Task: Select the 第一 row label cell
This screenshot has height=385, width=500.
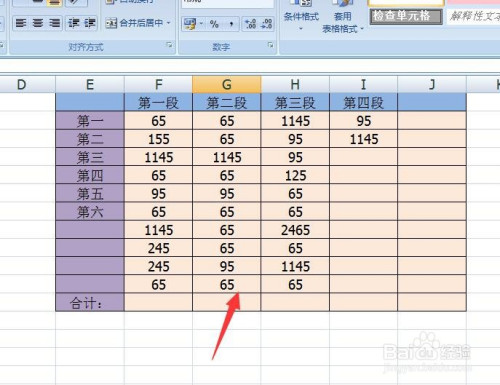Action: tap(90, 121)
